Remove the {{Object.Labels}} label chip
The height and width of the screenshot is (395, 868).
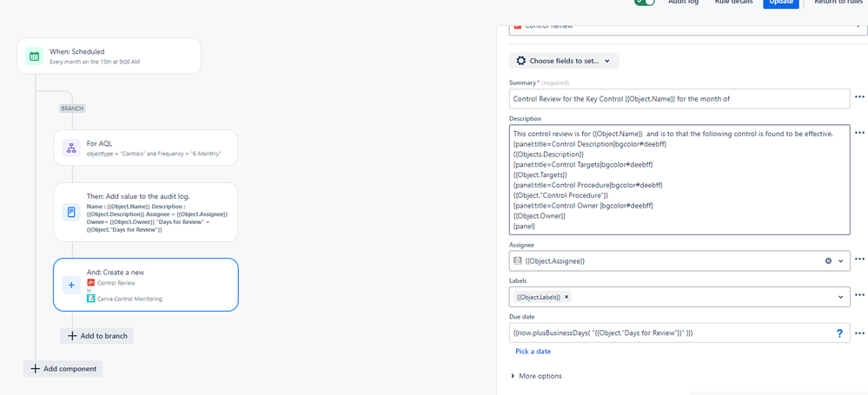pyautogui.click(x=567, y=297)
